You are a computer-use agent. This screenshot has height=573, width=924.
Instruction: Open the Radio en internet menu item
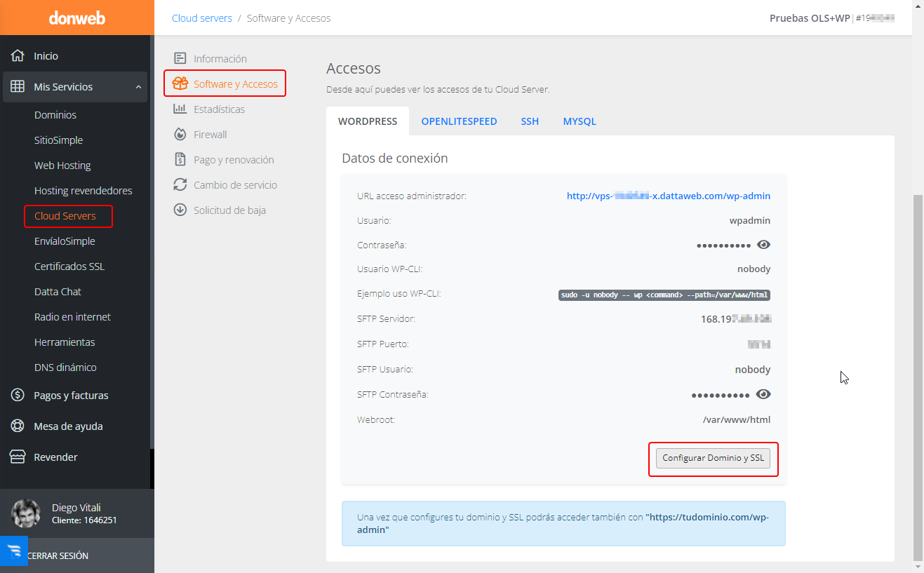72,317
